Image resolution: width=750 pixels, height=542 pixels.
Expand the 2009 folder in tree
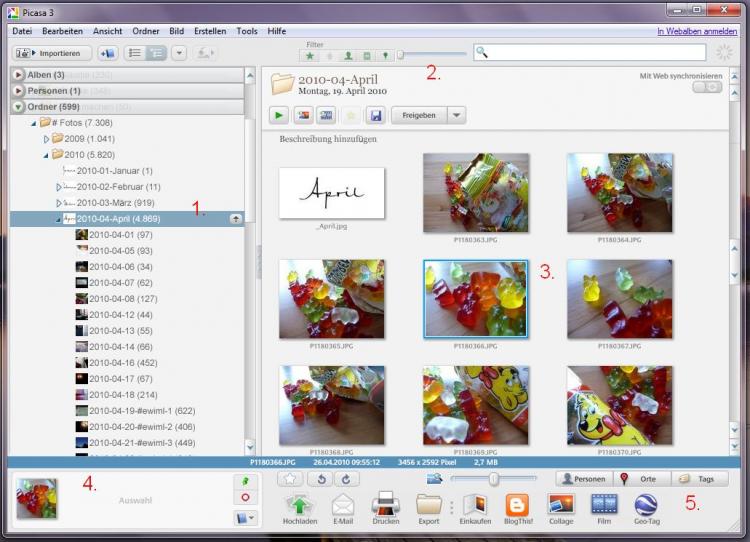45,138
